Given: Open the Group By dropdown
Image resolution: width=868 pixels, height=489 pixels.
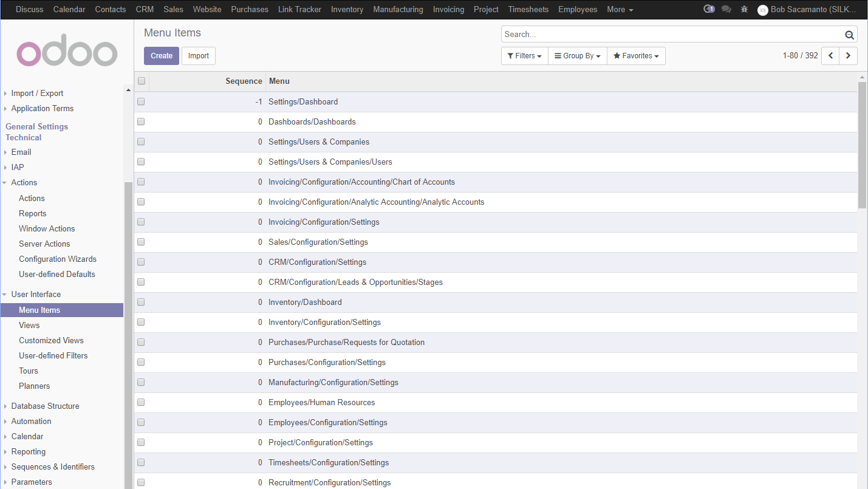Looking at the screenshot, I should coord(577,56).
